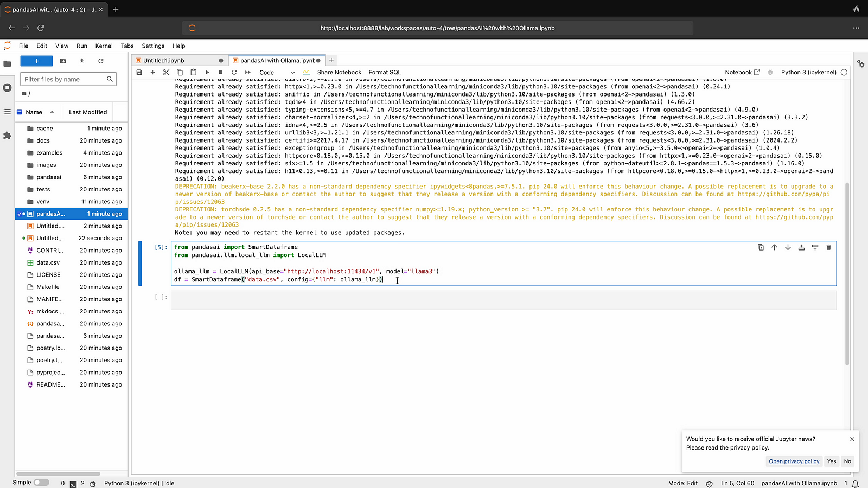Click the Open privacy policy link
This screenshot has width=868, height=488.
point(794,461)
